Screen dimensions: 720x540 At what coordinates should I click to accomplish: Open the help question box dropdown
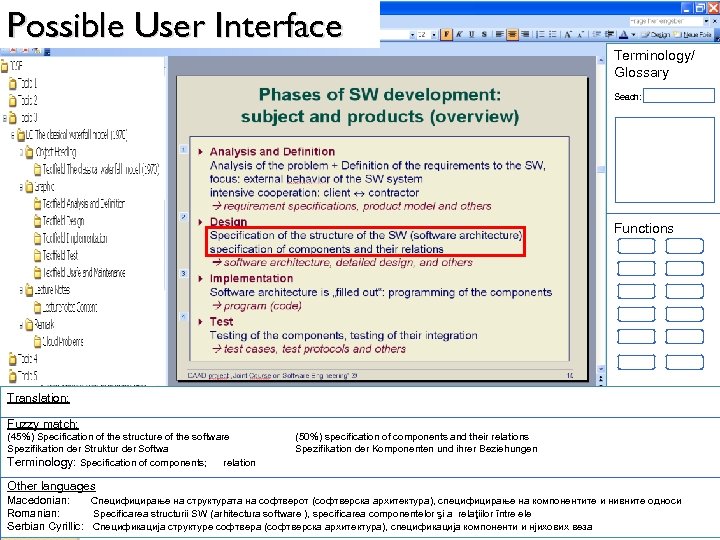(706, 21)
